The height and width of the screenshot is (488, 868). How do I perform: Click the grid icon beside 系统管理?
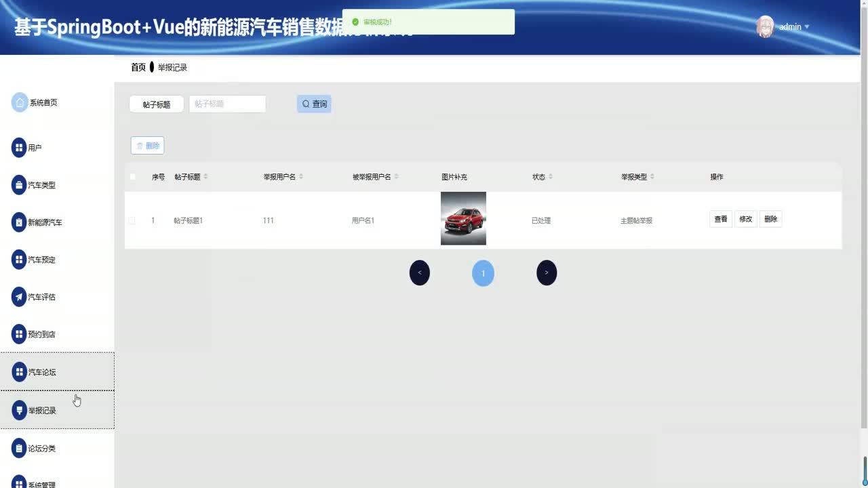(x=19, y=483)
